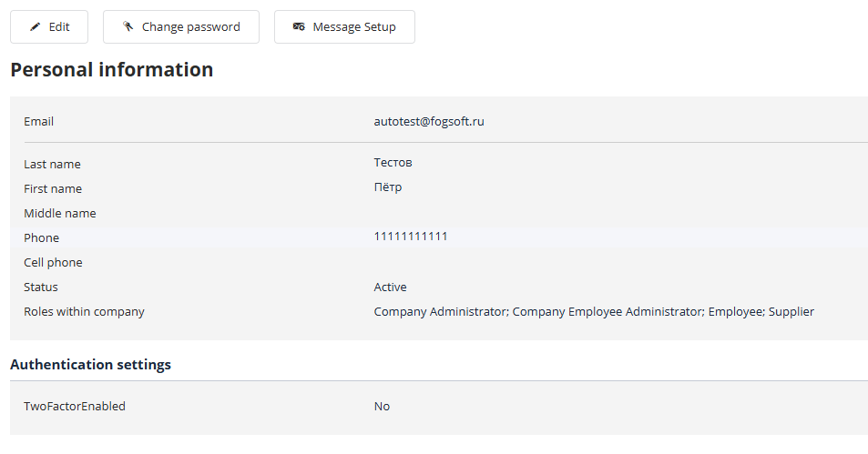Image resolution: width=868 pixels, height=454 pixels.
Task: Click the Roles within company label
Action: point(84,311)
